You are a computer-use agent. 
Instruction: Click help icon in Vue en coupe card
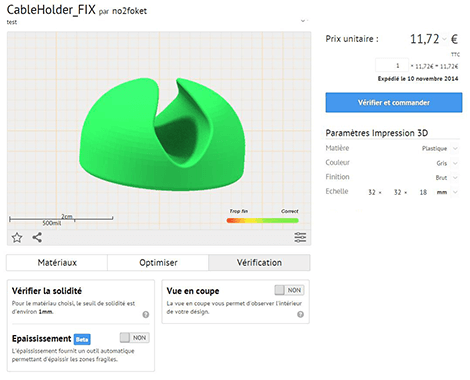(x=300, y=314)
